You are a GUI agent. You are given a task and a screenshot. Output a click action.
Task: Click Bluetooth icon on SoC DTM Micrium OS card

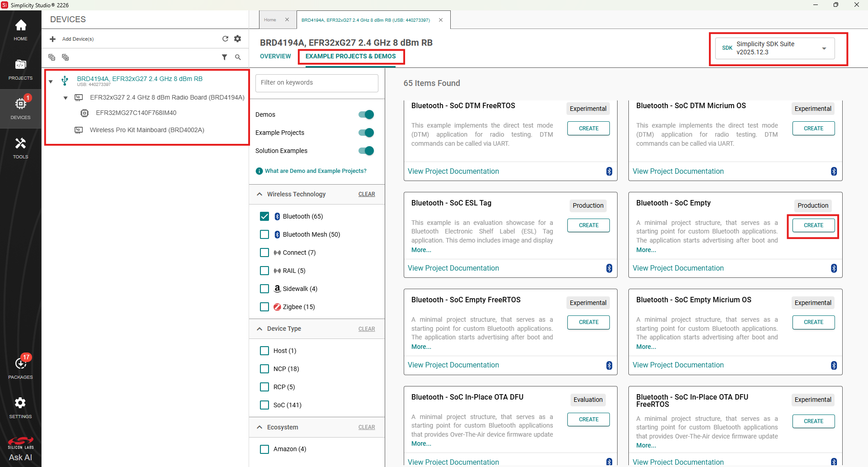point(834,172)
